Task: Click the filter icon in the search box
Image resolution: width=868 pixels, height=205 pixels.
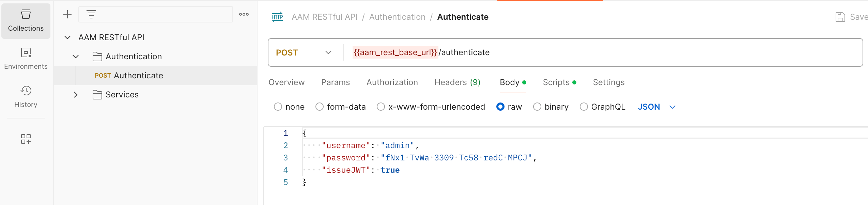Action: (91, 14)
